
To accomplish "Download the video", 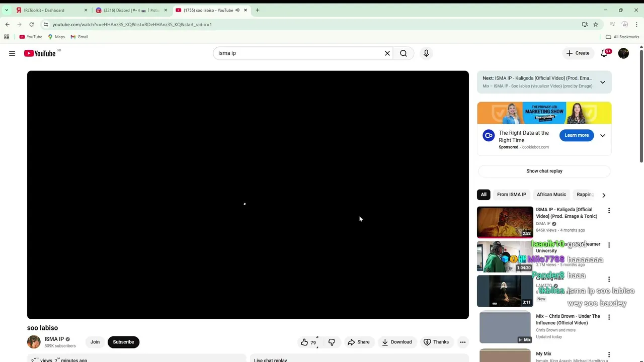I will point(397,342).
